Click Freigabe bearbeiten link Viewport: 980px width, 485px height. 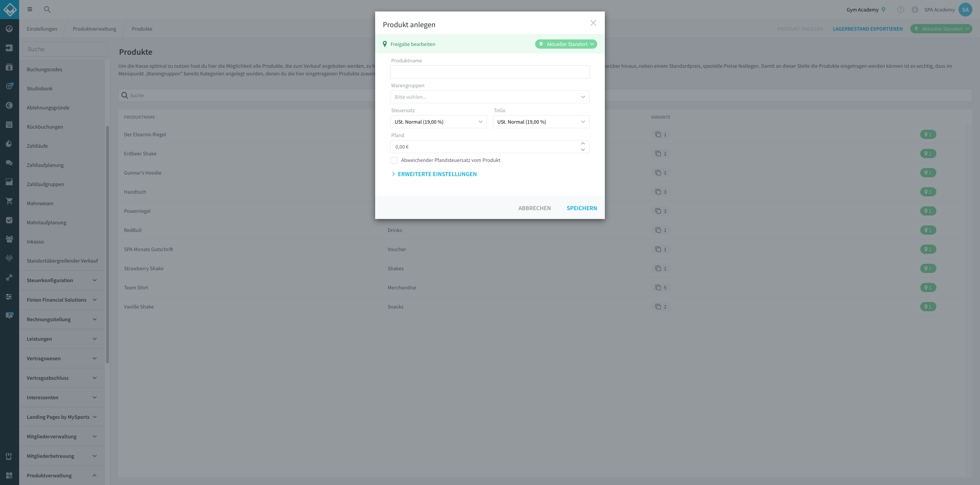pos(413,44)
